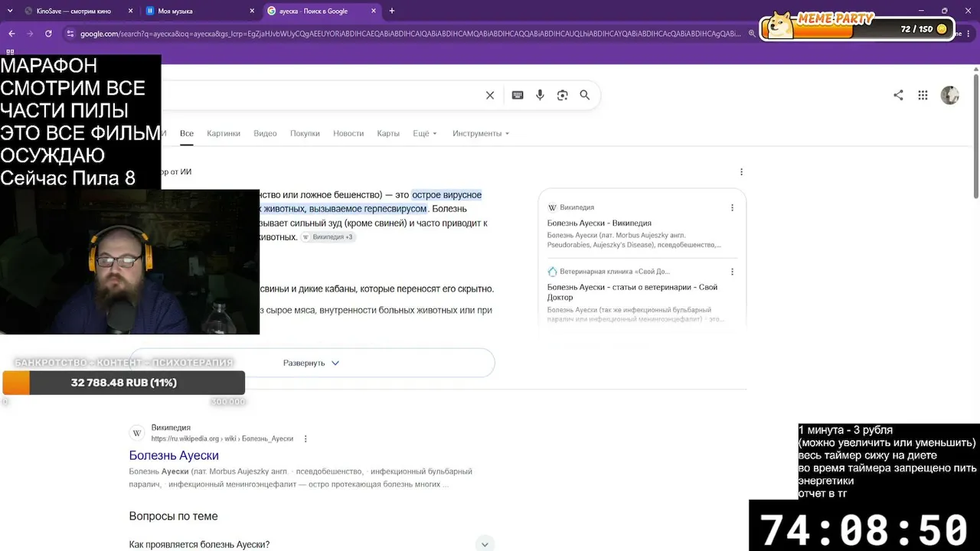The image size is (980, 551).
Task: Open the on-screen keyboard input tool
Action: (518, 95)
